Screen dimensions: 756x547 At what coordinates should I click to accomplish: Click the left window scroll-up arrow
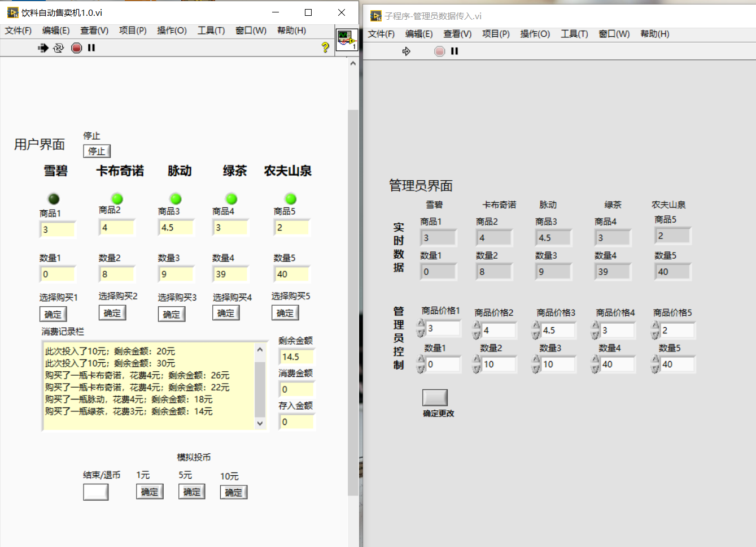[353, 63]
